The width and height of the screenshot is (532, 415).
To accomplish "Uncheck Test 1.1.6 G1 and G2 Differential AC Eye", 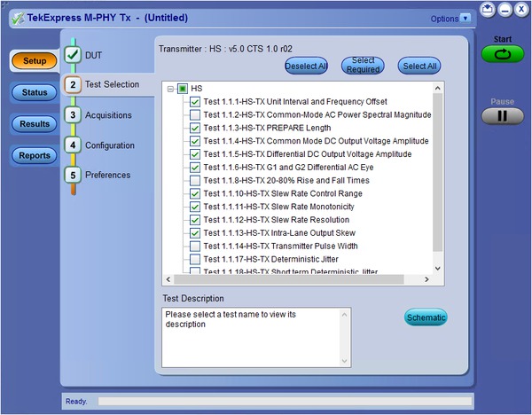I will (x=195, y=168).
